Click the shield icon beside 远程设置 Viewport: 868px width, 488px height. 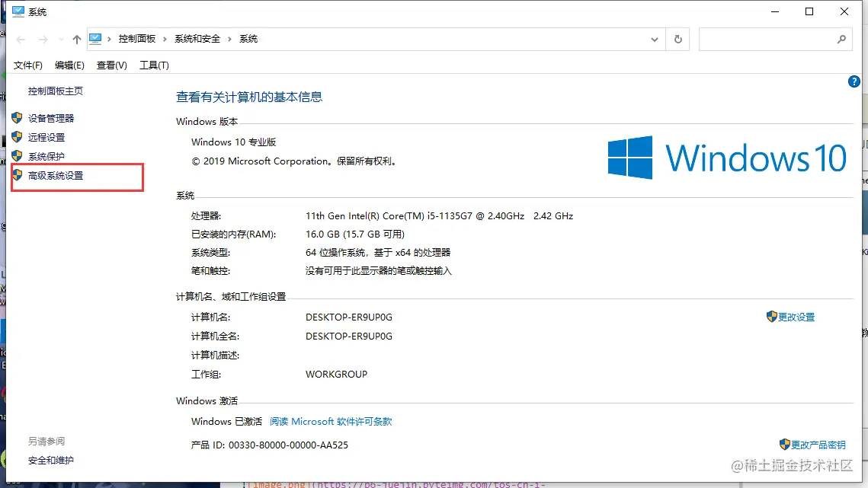(18, 137)
